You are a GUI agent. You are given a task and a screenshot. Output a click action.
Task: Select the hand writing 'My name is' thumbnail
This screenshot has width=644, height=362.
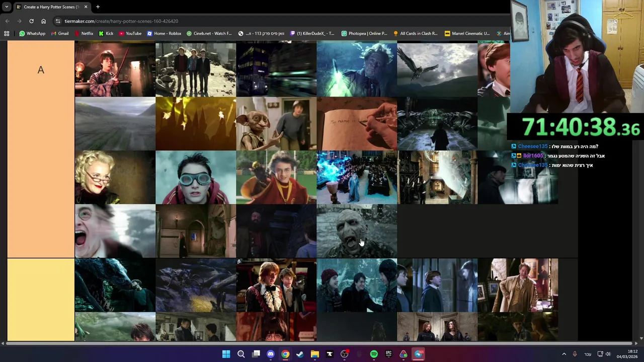point(357,124)
